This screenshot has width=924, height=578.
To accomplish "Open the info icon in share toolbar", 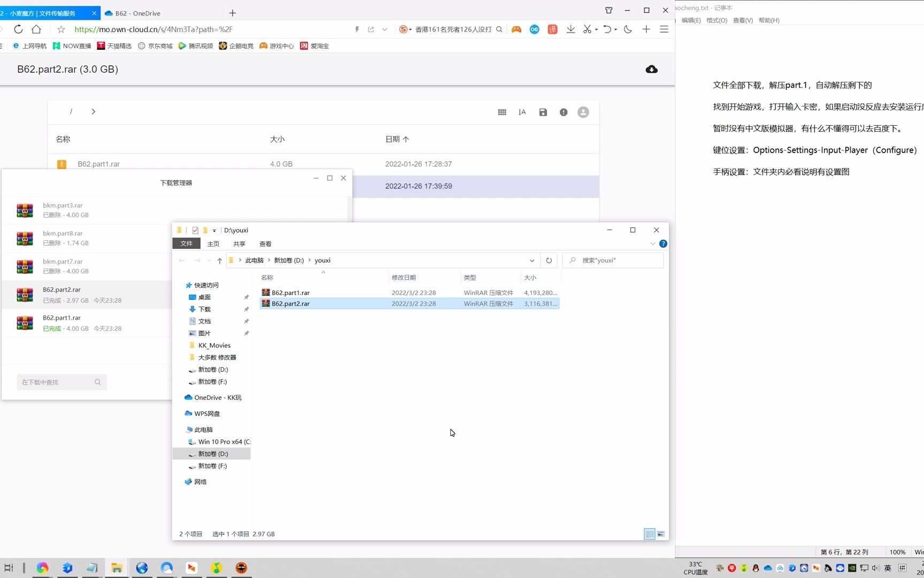I will [564, 112].
